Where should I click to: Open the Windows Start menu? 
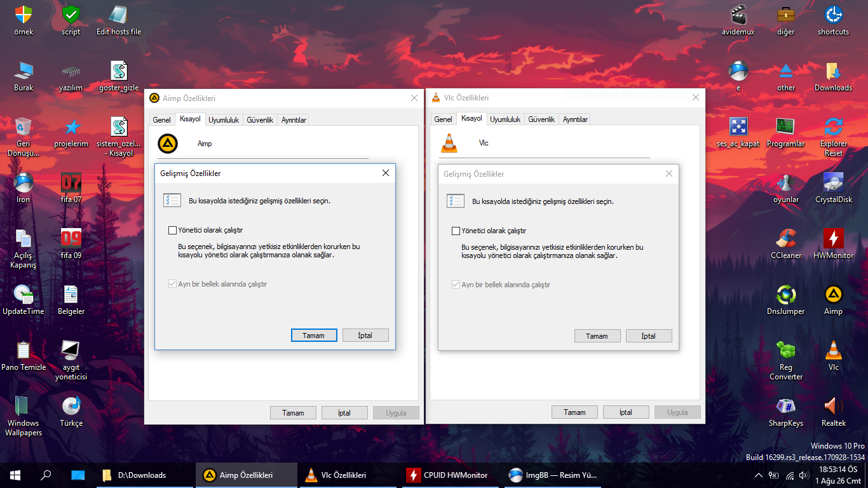coord(15,475)
